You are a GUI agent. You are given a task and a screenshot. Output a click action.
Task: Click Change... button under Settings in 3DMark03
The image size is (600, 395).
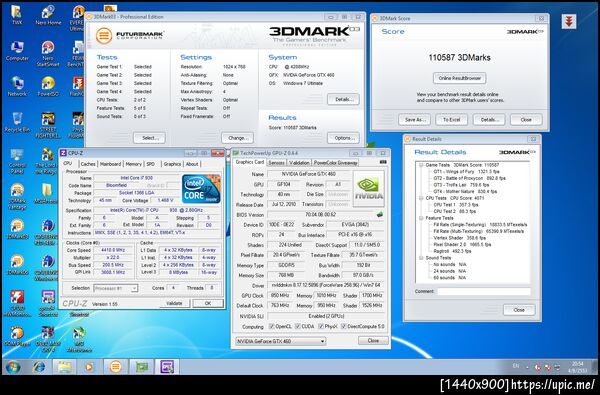[237, 138]
